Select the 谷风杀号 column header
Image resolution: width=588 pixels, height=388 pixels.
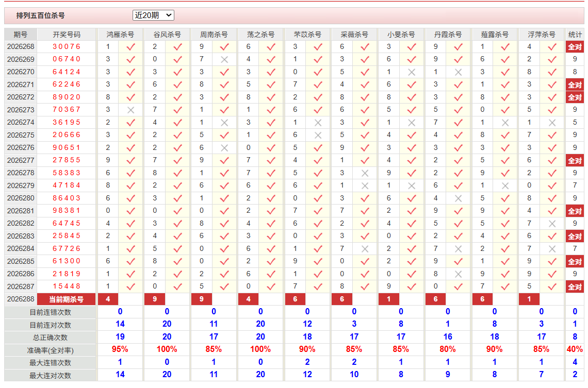tap(167, 35)
